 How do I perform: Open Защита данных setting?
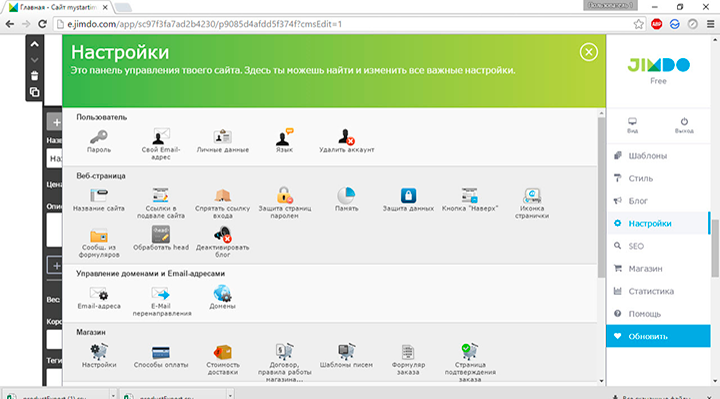[408, 199]
